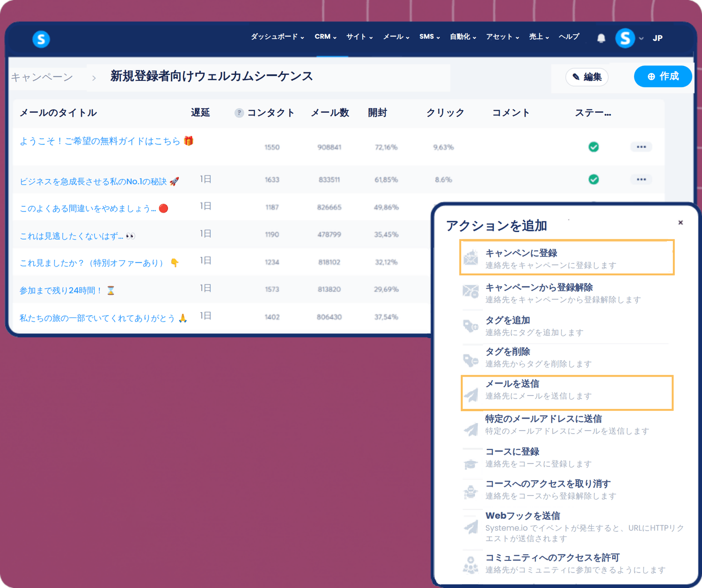Expand the SMS dropdown
Viewport: 702px width, 588px height.
pos(430,37)
